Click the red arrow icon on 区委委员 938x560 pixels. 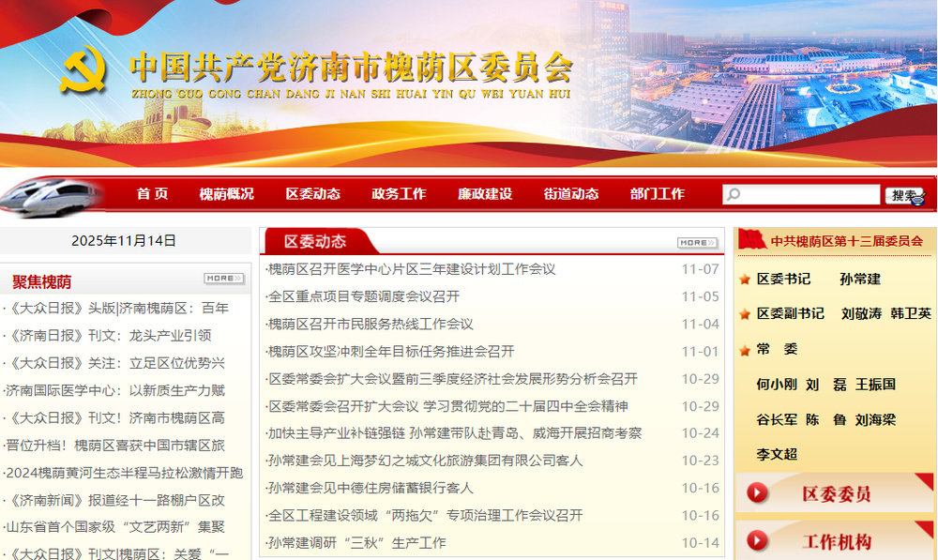(757, 493)
